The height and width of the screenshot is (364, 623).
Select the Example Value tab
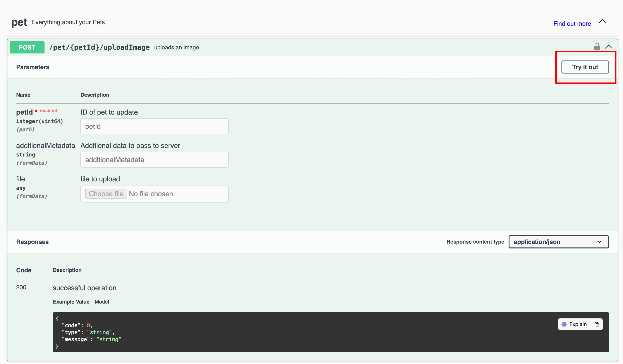coord(71,302)
